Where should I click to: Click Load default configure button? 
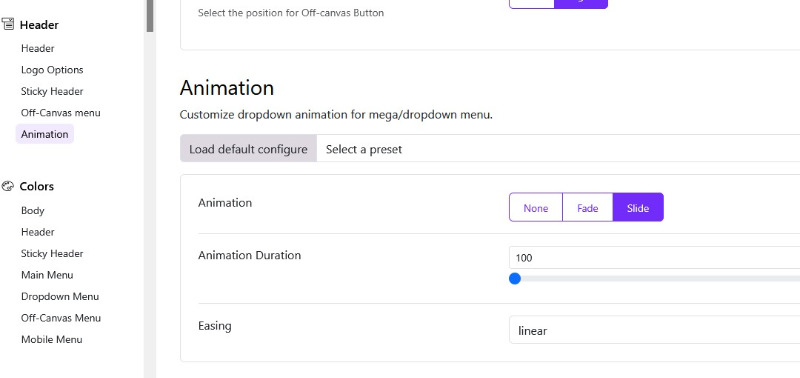pos(248,148)
